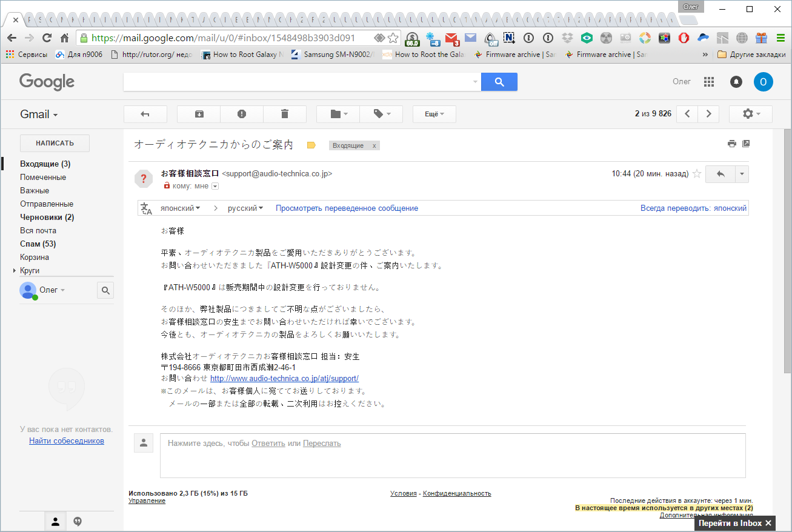Open the email in a new window
This screenshot has height=532, width=792.
click(x=746, y=144)
